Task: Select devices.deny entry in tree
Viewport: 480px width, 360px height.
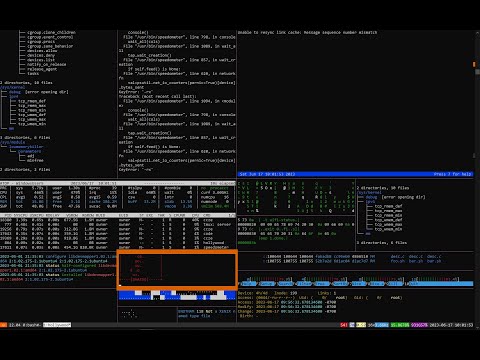Action: click(x=41, y=55)
